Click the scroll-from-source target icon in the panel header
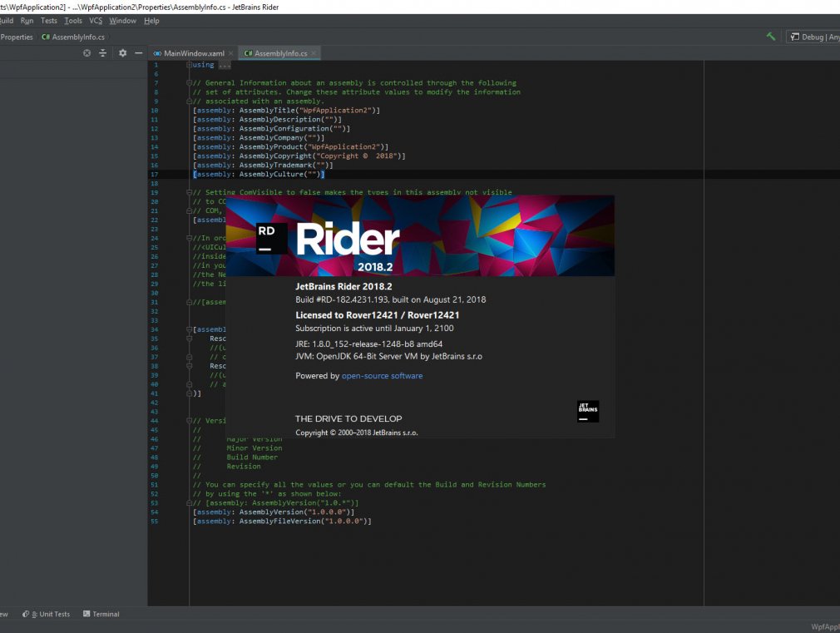The height and width of the screenshot is (633, 840). [x=86, y=53]
